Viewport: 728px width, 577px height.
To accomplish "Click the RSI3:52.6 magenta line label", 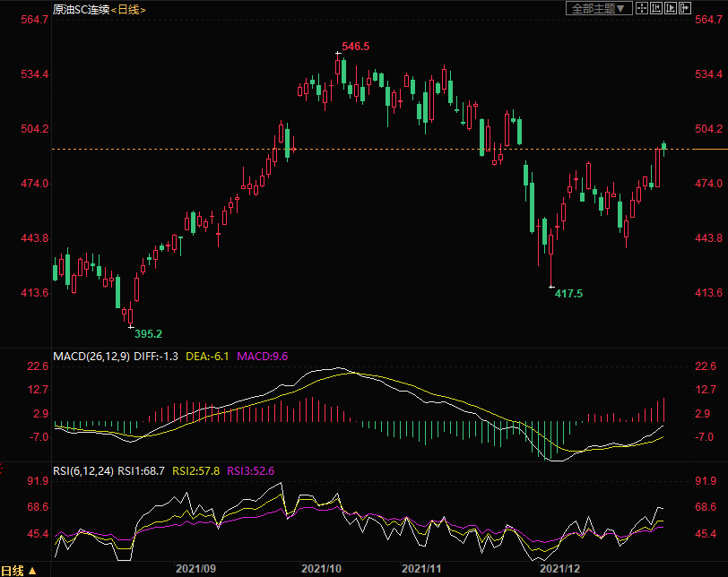I will [x=251, y=470].
